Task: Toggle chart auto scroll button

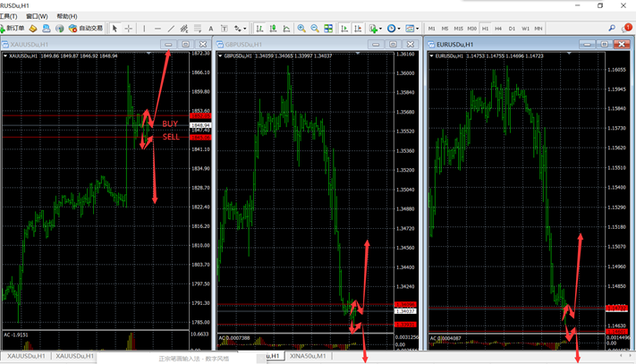Action: (x=344, y=29)
